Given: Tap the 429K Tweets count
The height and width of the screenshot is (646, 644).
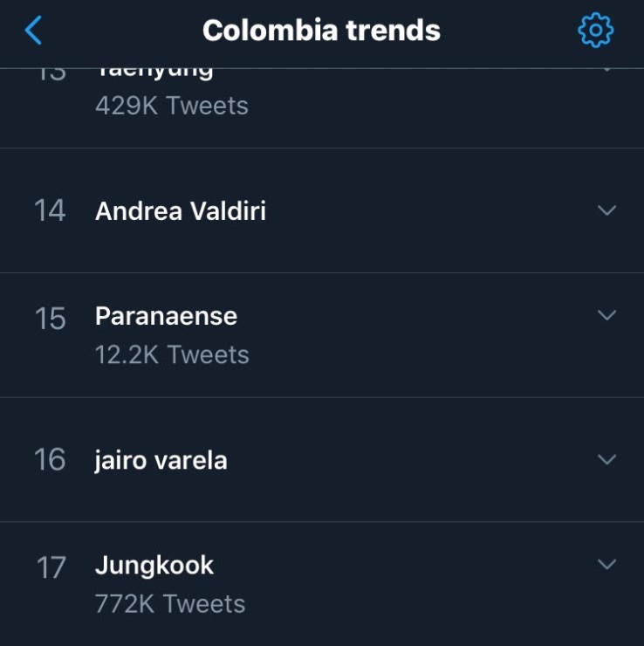Looking at the screenshot, I should click(x=172, y=106).
